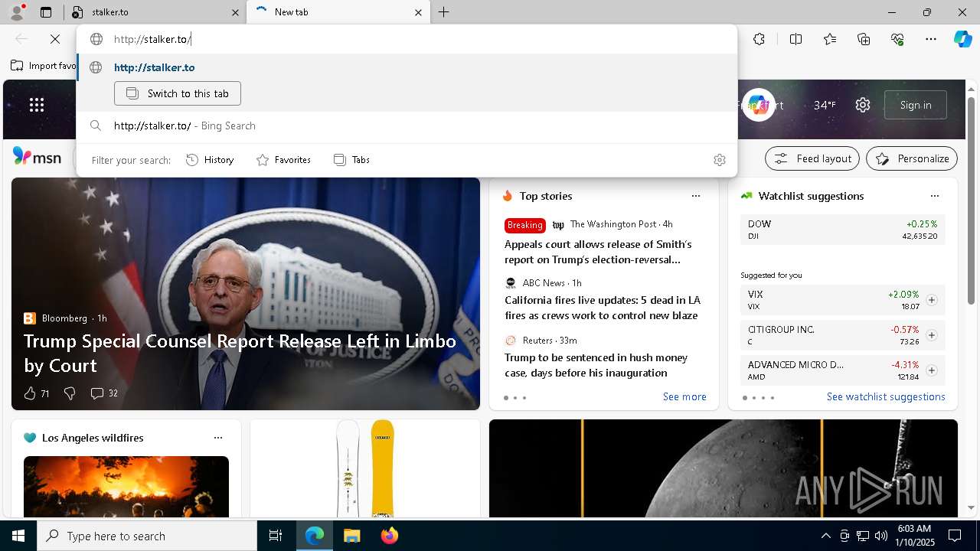Click the taskbar search box
Image resolution: width=980 pixels, height=551 pixels.
tap(147, 536)
